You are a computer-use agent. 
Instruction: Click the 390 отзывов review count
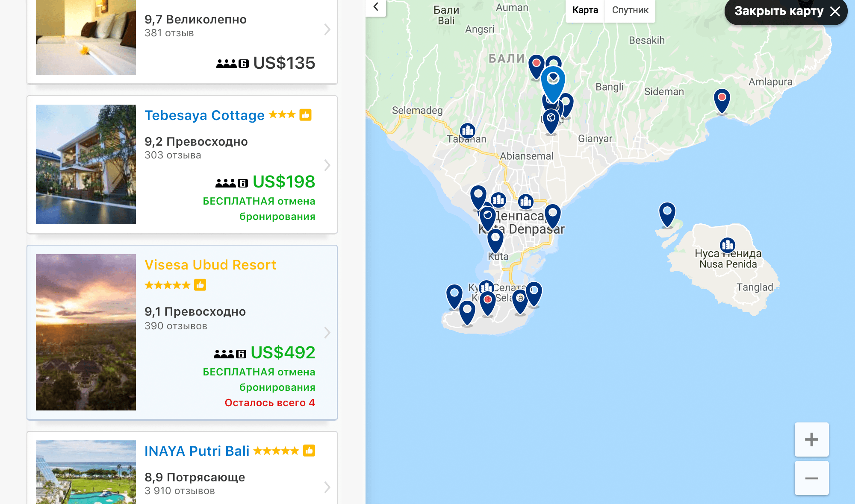coord(176,326)
